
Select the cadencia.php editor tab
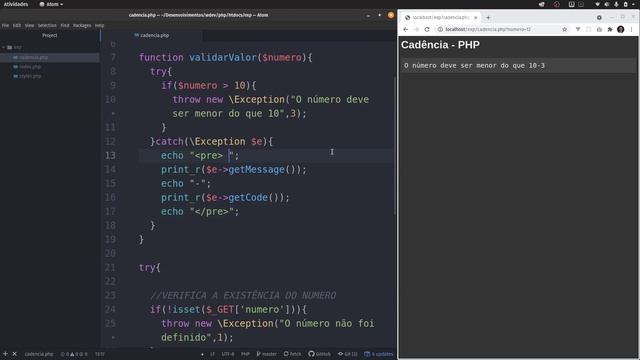coord(152,36)
